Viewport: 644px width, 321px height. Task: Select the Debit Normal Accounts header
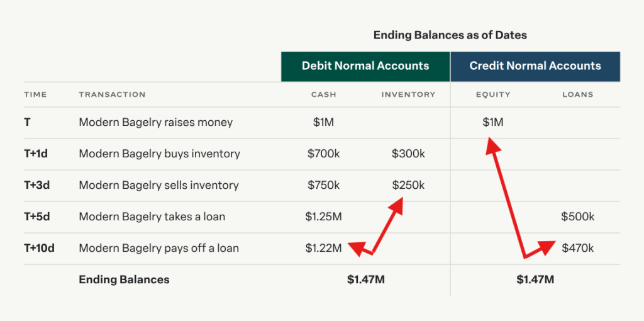[x=365, y=66]
